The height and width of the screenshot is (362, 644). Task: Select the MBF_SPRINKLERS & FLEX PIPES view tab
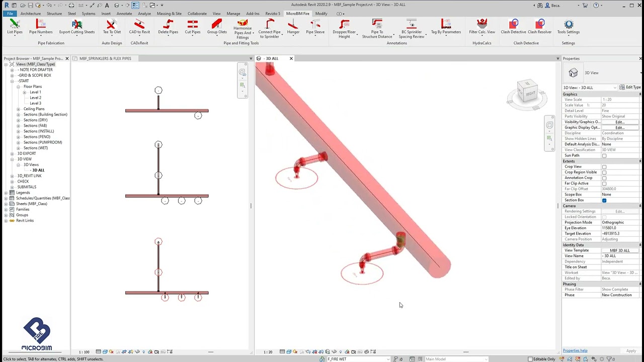tap(105, 58)
